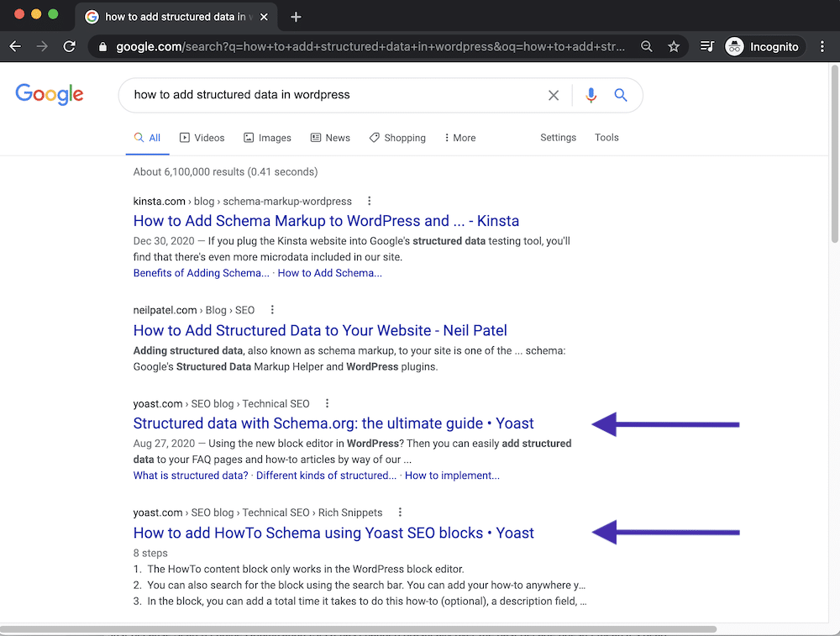Screen dimensions: 840x636
Task: Clear the search query with the X icon
Action: click(x=554, y=95)
